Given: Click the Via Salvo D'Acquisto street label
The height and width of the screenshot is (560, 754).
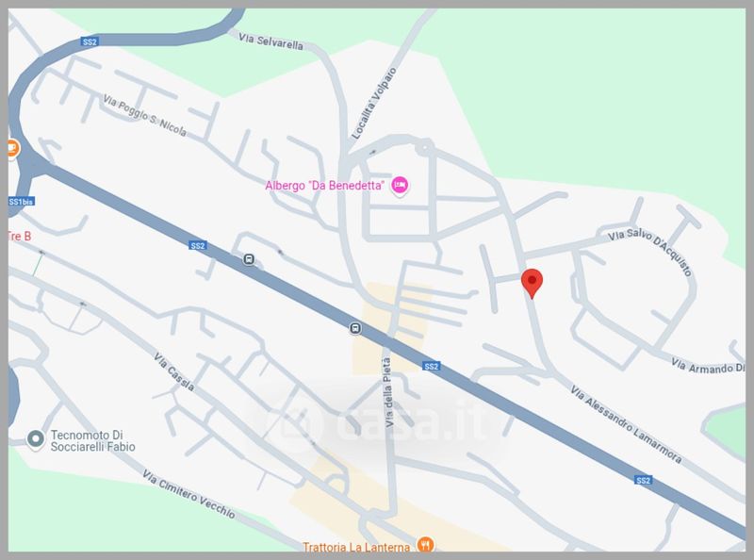Looking at the screenshot, I should click(x=650, y=252).
